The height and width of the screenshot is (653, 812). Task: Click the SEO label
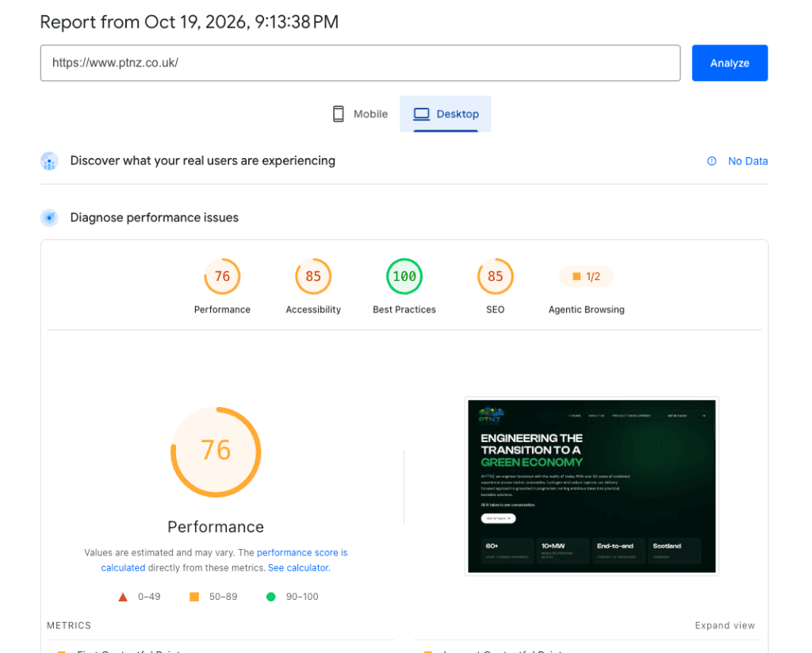(x=495, y=309)
